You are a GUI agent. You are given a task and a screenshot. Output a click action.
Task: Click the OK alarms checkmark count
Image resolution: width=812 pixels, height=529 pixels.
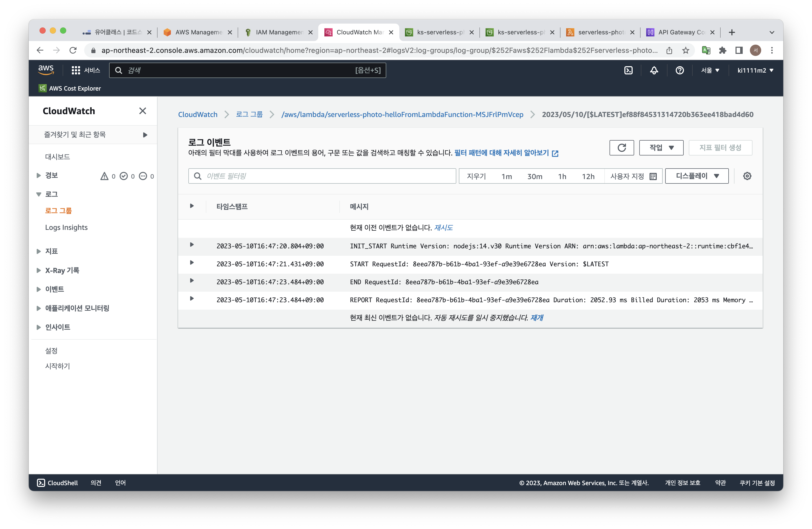127,176
